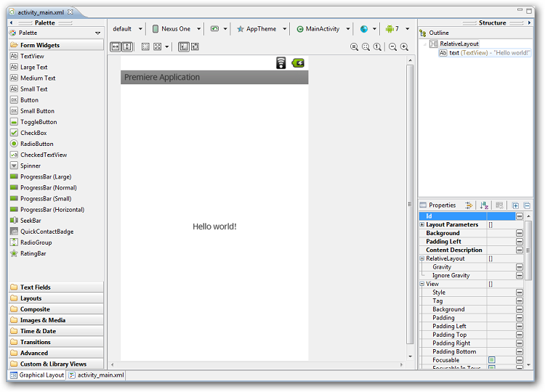545x392 pixels.
Task: Open the Text Fields palette category
Action: (x=35, y=287)
